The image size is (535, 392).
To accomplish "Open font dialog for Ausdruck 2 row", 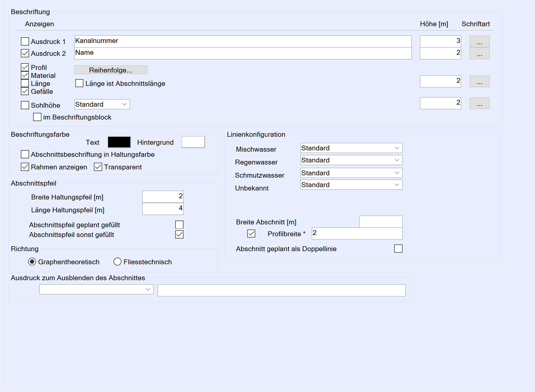I will coord(479,53).
